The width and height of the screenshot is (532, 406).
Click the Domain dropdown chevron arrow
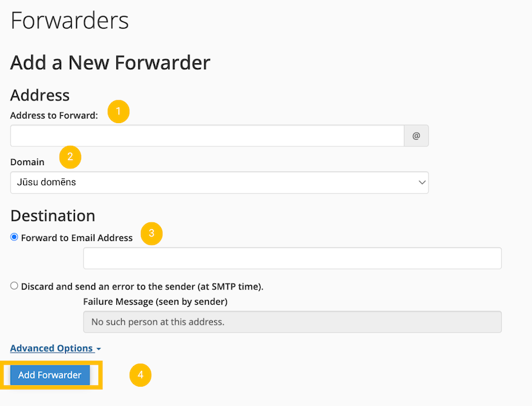(x=422, y=182)
